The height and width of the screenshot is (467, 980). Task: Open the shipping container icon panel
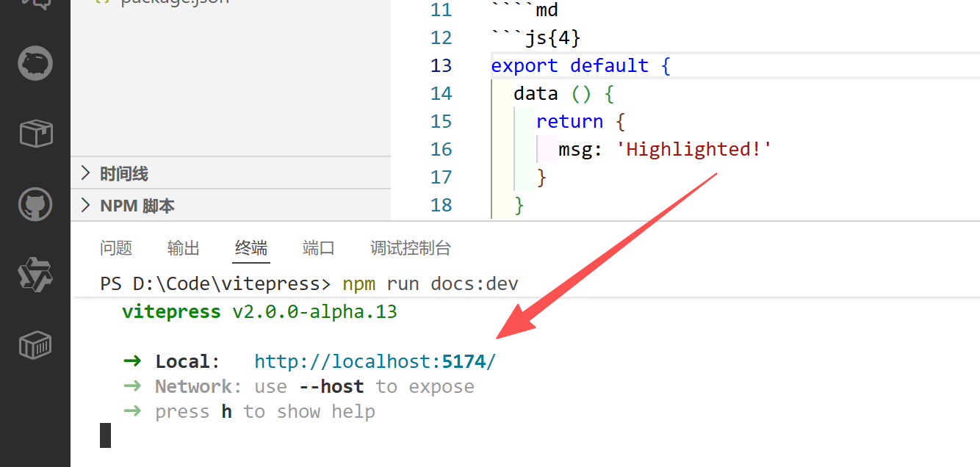[x=35, y=344]
